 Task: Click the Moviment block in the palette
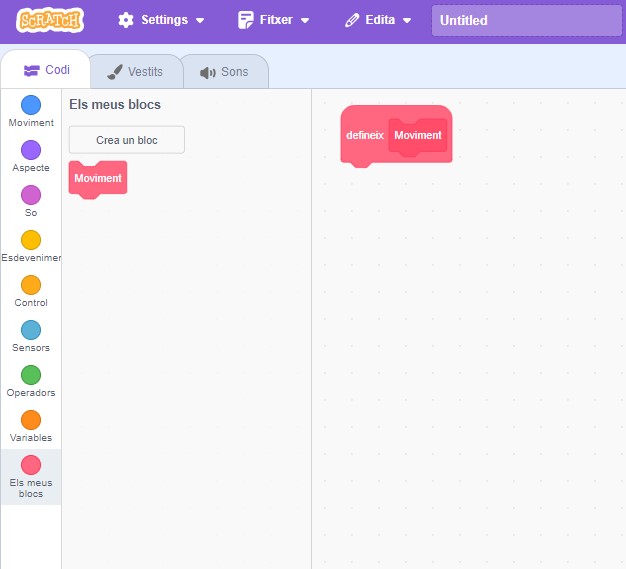97,178
